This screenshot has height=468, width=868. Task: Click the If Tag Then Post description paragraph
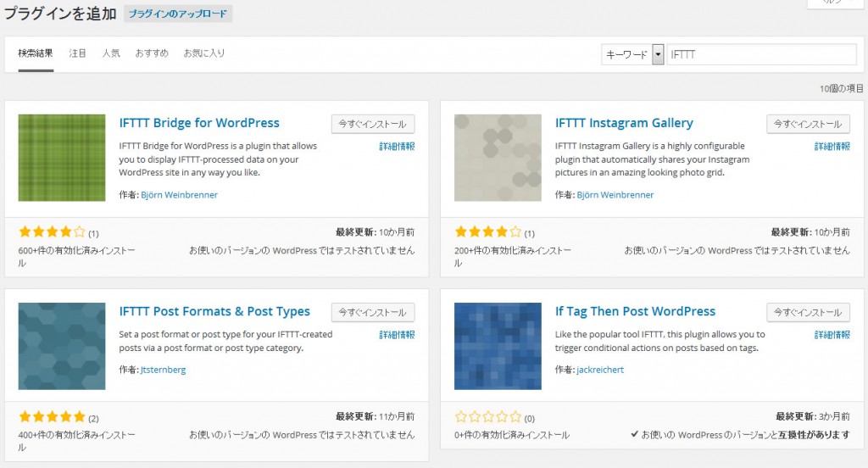tap(659, 341)
